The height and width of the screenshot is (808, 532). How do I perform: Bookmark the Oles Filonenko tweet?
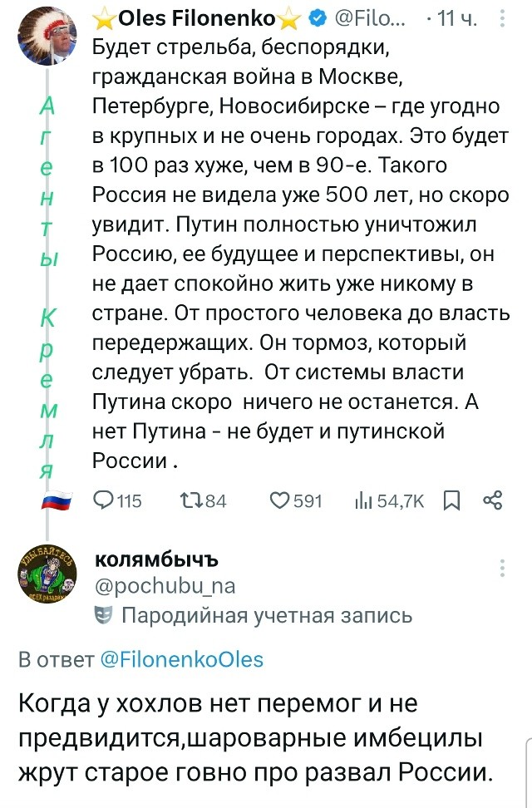coord(451,500)
